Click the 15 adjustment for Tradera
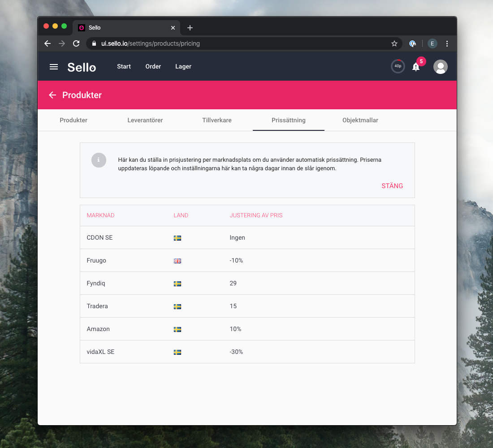Image resolution: width=493 pixels, height=448 pixels. pos(233,306)
